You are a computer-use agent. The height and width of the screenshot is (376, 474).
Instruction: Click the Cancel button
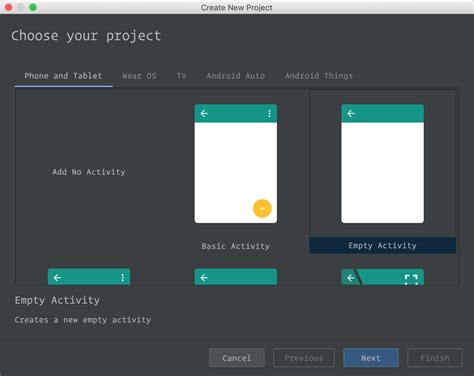pyautogui.click(x=237, y=358)
